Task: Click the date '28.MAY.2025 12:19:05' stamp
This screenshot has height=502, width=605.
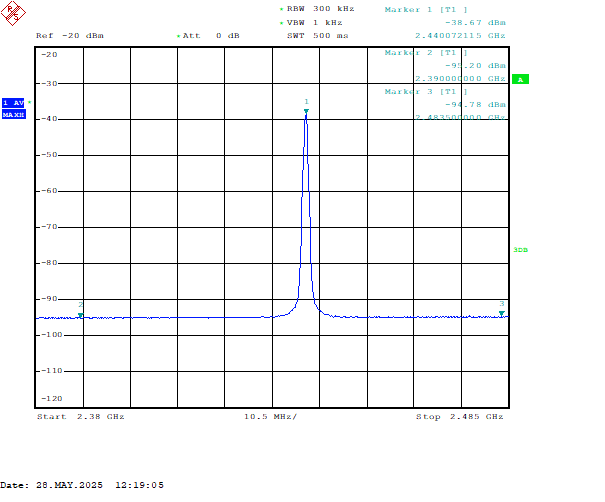Action: tap(100, 485)
